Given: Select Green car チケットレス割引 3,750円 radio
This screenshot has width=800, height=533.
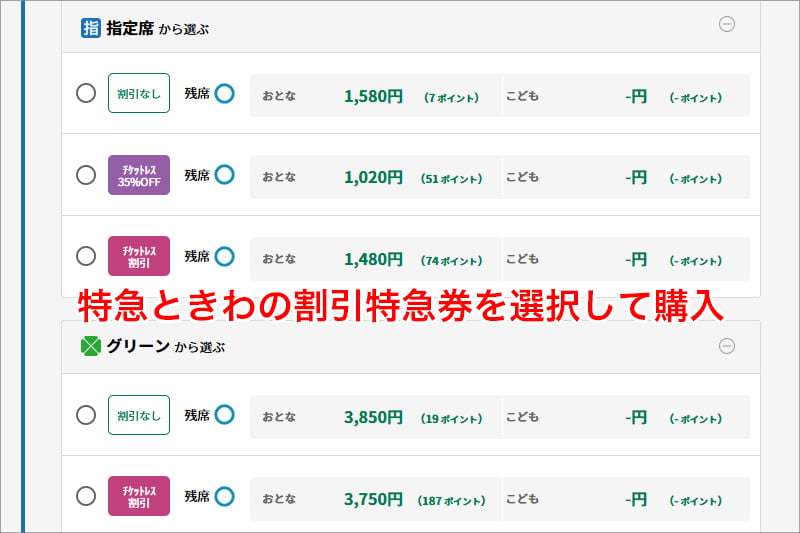Looking at the screenshot, I should click(86, 496).
